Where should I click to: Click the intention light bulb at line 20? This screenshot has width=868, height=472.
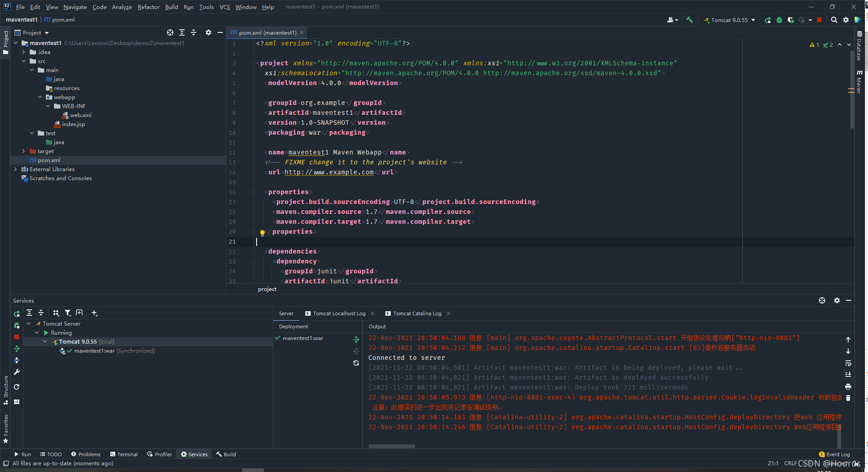click(262, 233)
